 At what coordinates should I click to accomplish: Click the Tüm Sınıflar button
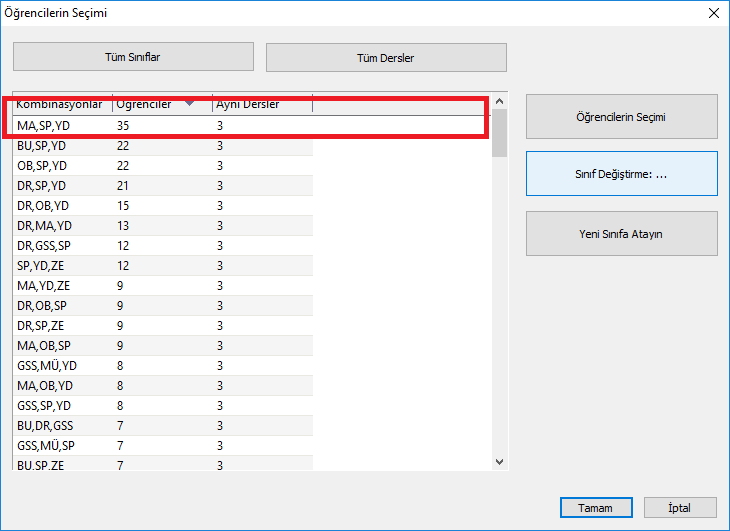click(133, 57)
